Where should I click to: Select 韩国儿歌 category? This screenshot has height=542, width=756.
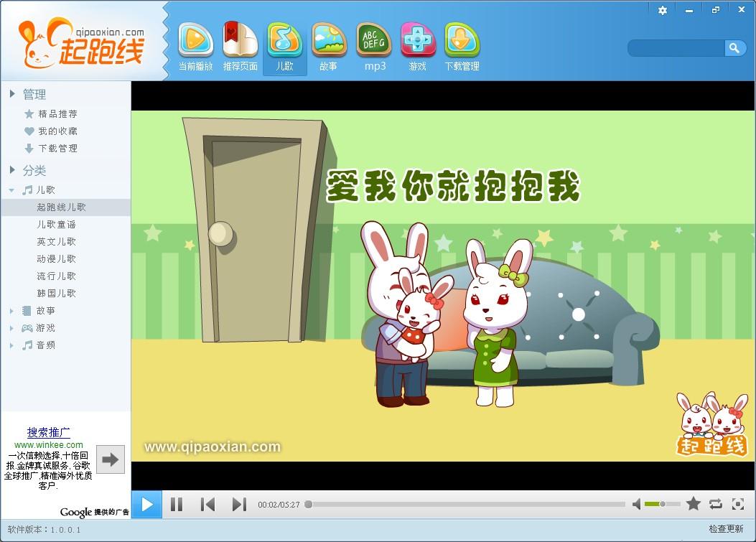click(57, 293)
